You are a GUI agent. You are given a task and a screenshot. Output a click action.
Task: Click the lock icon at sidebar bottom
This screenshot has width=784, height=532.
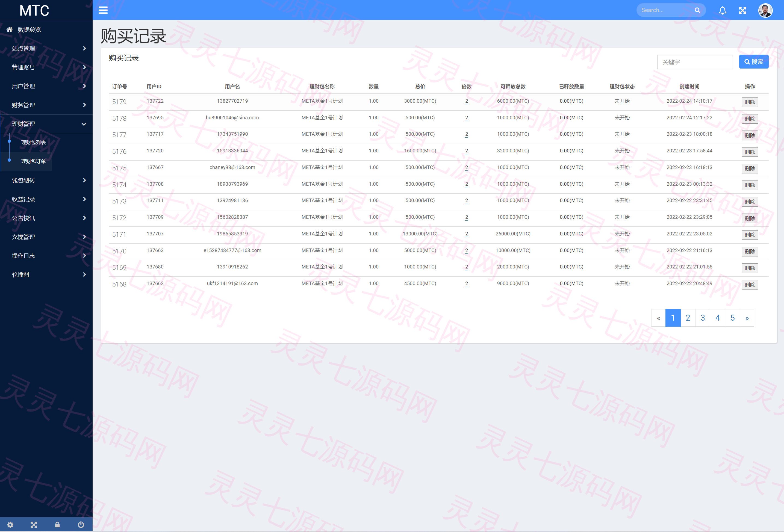pyautogui.click(x=57, y=525)
